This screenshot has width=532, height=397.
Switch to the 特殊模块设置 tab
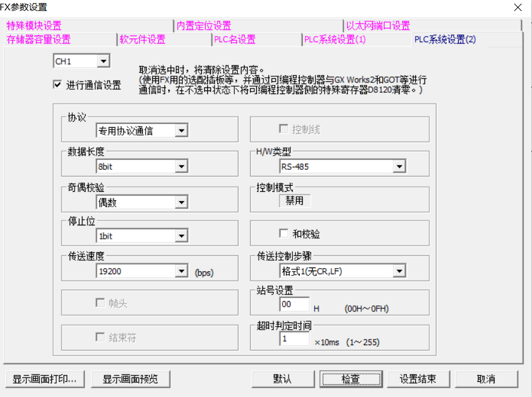[34, 26]
